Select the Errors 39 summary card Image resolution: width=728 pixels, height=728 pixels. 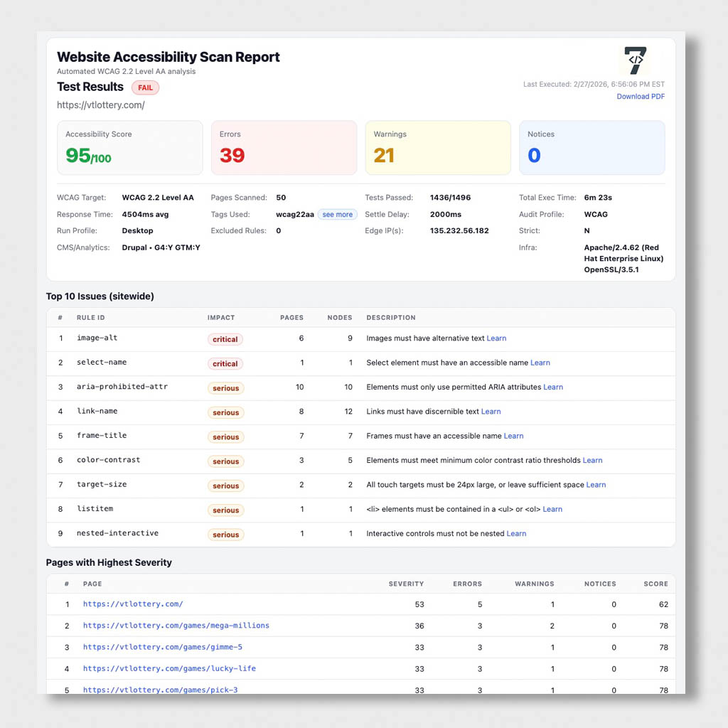pyautogui.click(x=284, y=147)
